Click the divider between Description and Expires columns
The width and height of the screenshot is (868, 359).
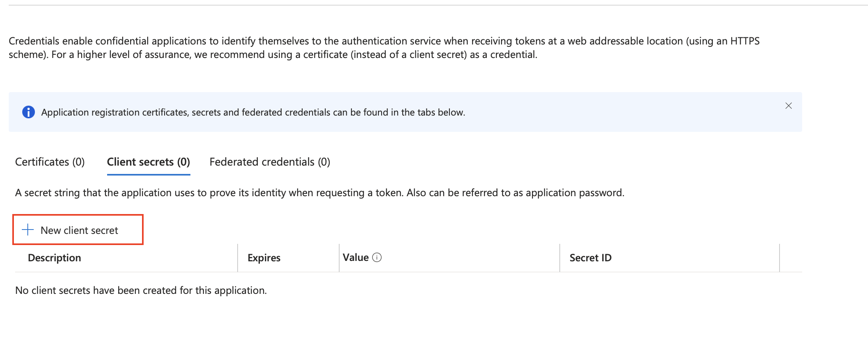[238, 258]
